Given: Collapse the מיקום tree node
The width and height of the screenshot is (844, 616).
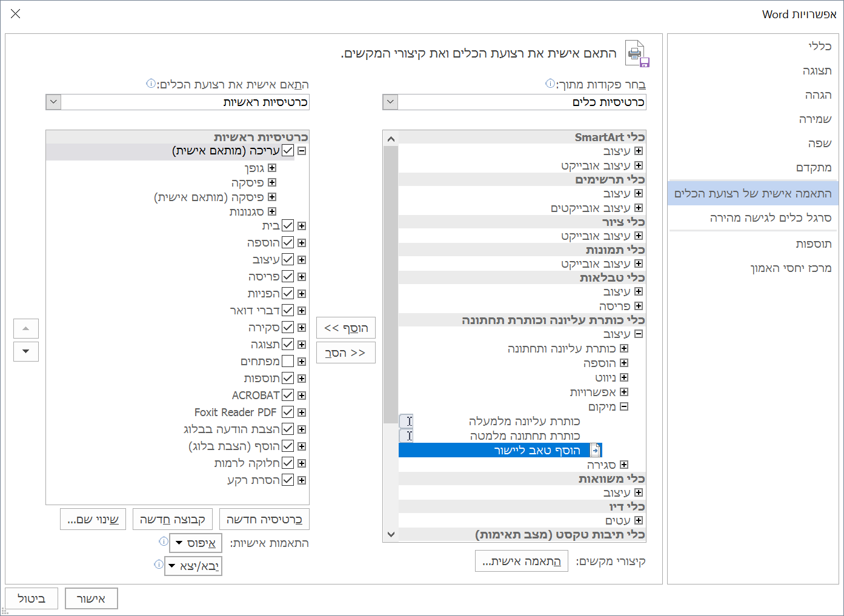Looking at the screenshot, I should (x=624, y=406).
